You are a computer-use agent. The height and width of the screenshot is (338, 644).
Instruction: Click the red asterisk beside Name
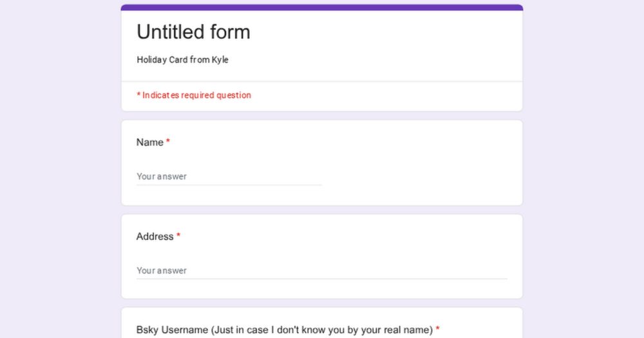pos(168,142)
